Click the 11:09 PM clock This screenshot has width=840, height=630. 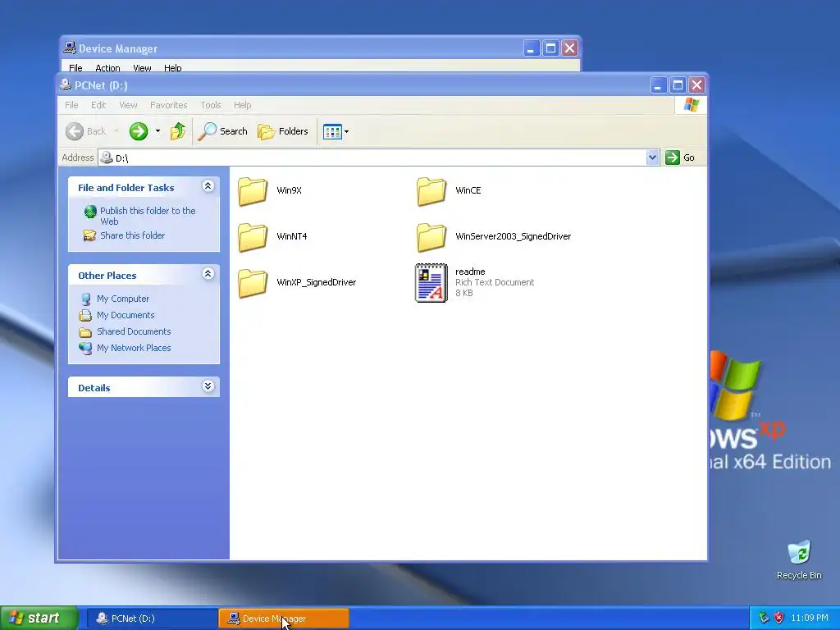(810, 618)
